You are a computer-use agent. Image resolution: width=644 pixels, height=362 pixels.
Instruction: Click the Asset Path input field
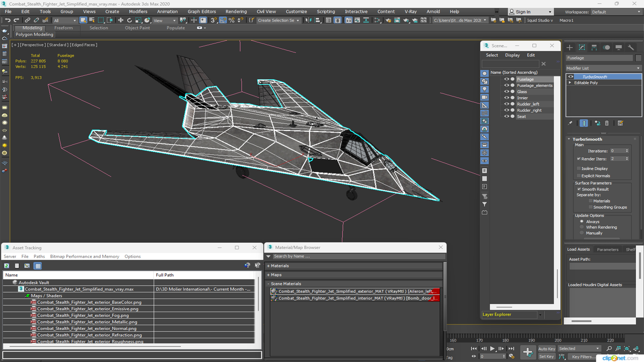pyautogui.click(x=602, y=266)
